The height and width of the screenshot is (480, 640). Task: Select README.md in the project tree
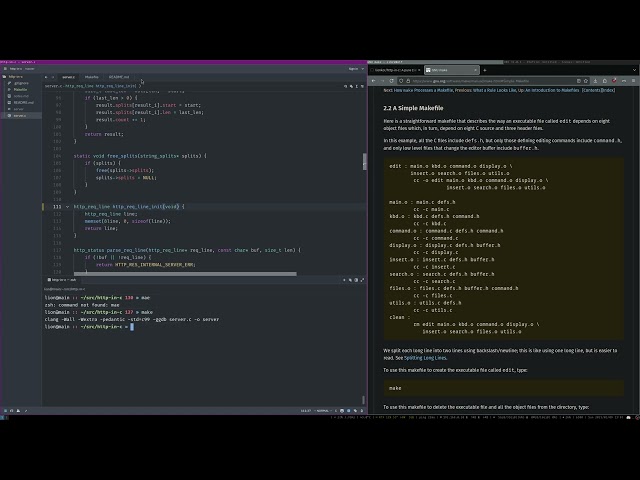[x=23, y=102]
